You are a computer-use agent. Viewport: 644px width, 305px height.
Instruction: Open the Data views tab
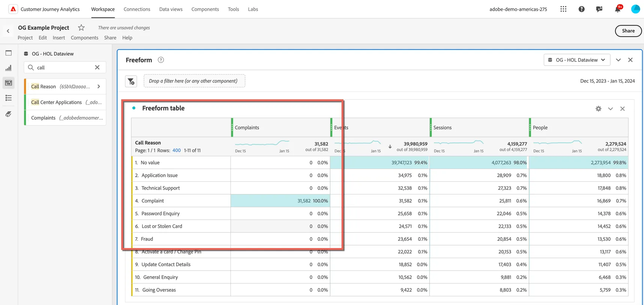171,9
